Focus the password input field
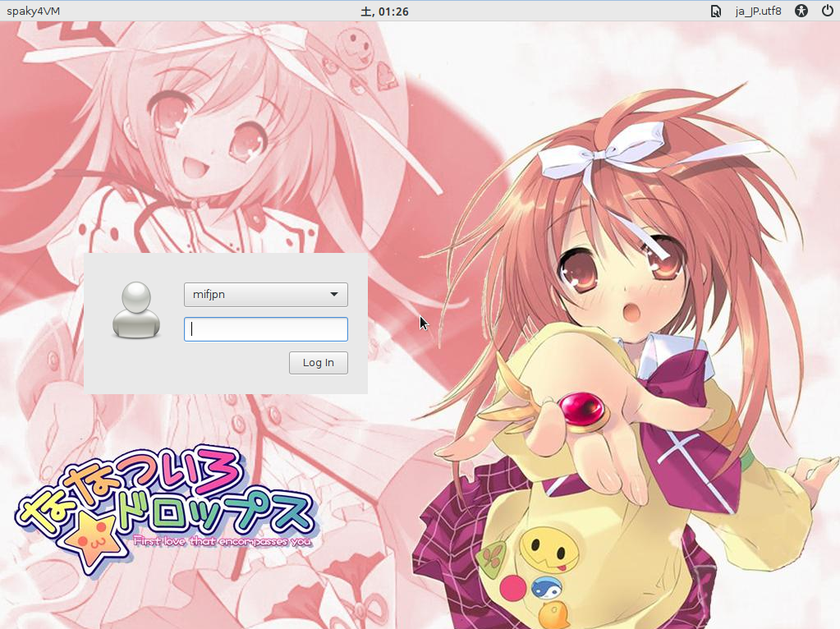This screenshot has width=840, height=629. tap(266, 329)
